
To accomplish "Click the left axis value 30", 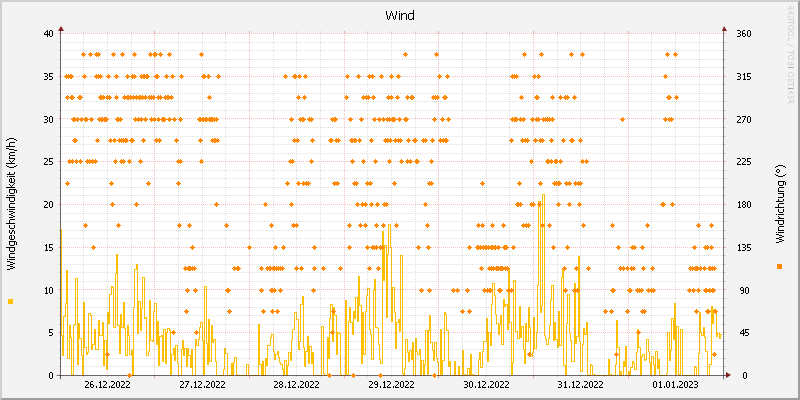I will 49,119.
